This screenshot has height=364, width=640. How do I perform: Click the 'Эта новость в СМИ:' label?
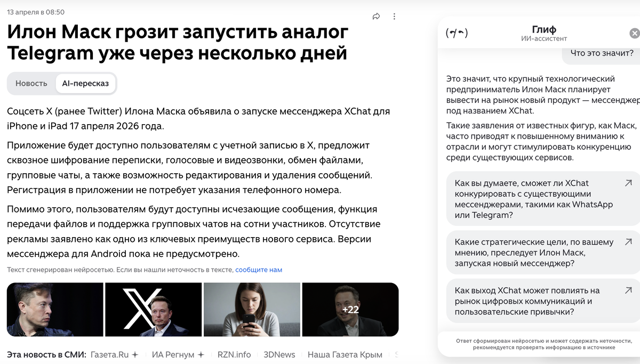(x=46, y=354)
